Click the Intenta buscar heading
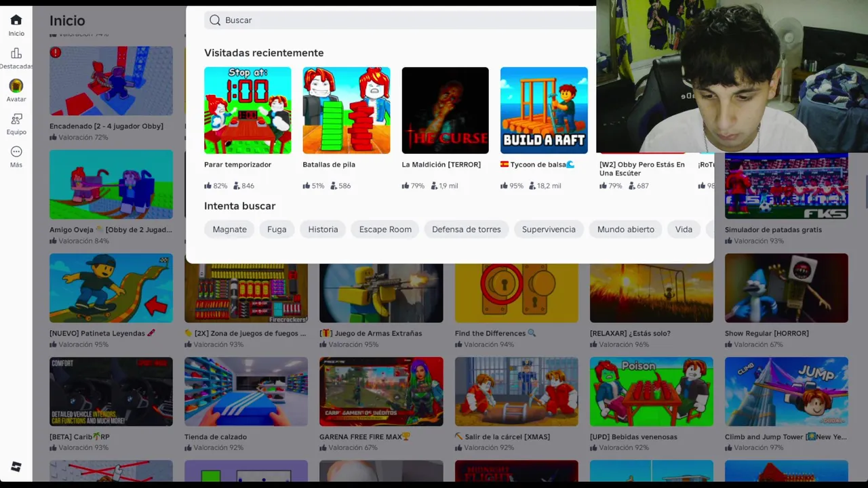868x488 pixels. [239, 206]
